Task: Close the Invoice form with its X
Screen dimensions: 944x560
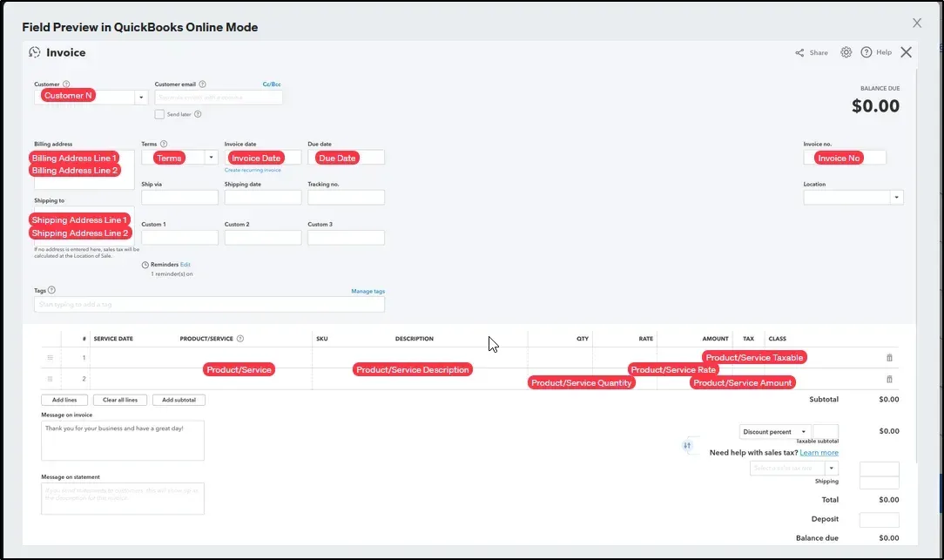Action: (x=906, y=52)
